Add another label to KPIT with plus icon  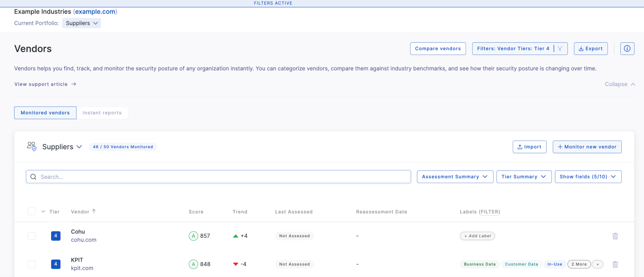coord(598,264)
